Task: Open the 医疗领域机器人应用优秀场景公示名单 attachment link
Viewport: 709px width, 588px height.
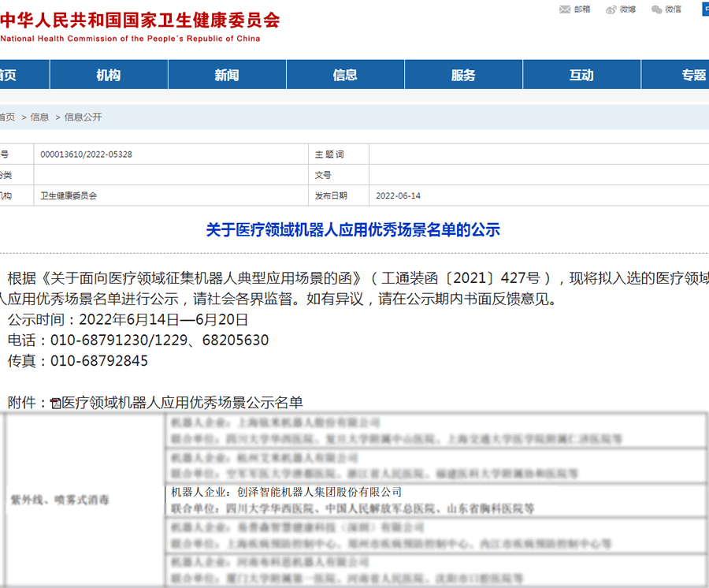Action: (x=182, y=403)
